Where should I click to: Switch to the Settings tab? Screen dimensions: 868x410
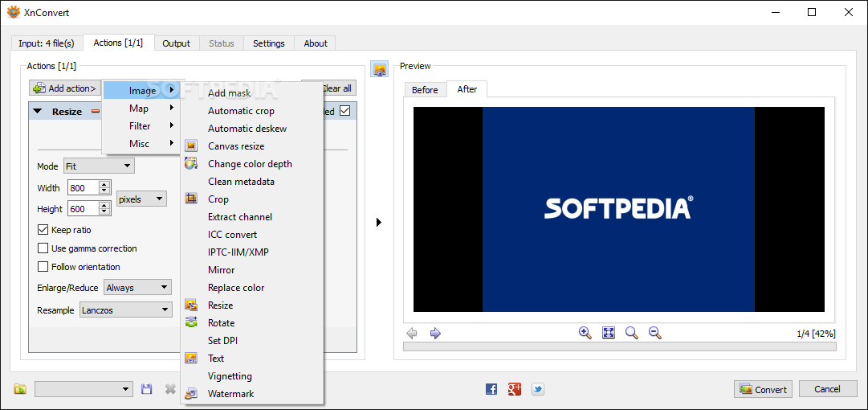coord(268,43)
